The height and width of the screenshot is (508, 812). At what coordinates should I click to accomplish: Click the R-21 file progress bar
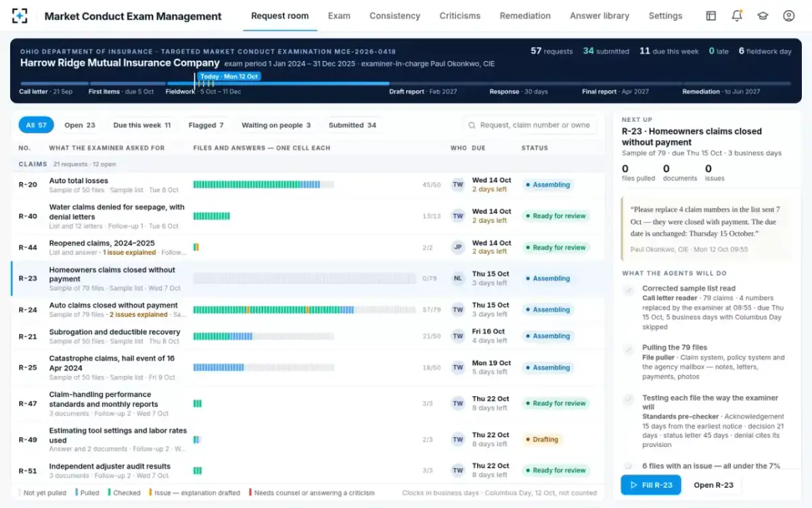pyautogui.click(x=264, y=336)
